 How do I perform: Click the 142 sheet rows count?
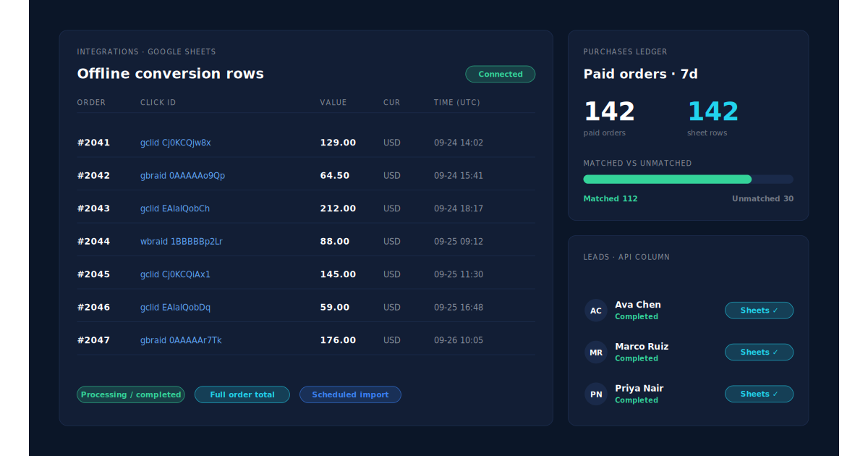click(712, 111)
